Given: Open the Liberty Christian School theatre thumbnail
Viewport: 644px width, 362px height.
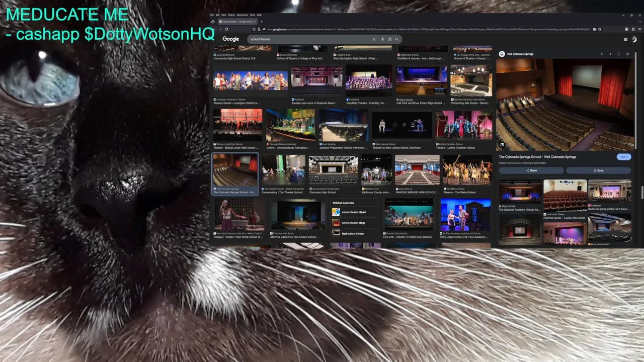Looking at the screenshot, I should [464, 126].
